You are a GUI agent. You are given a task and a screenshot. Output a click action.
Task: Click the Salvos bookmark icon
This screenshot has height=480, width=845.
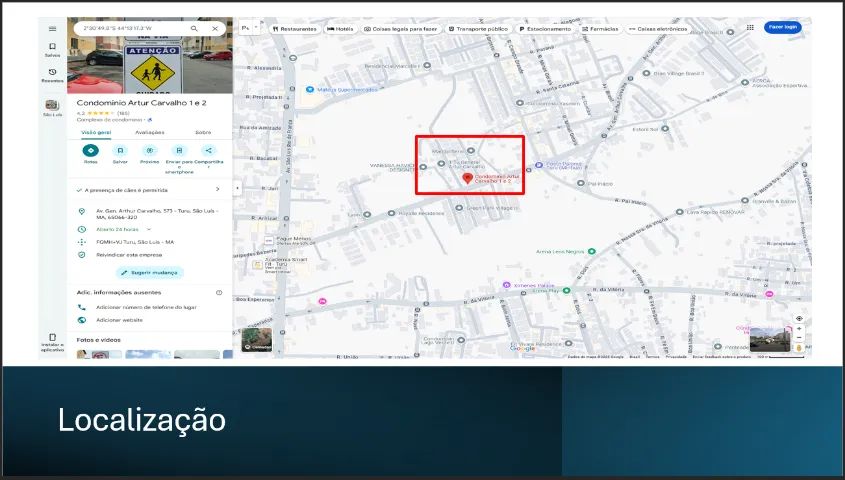click(52, 48)
